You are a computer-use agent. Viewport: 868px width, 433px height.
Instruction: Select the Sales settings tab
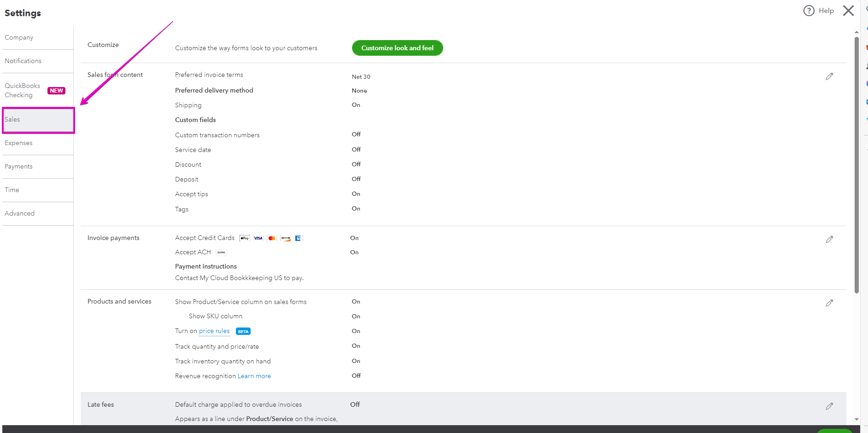point(38,120)
